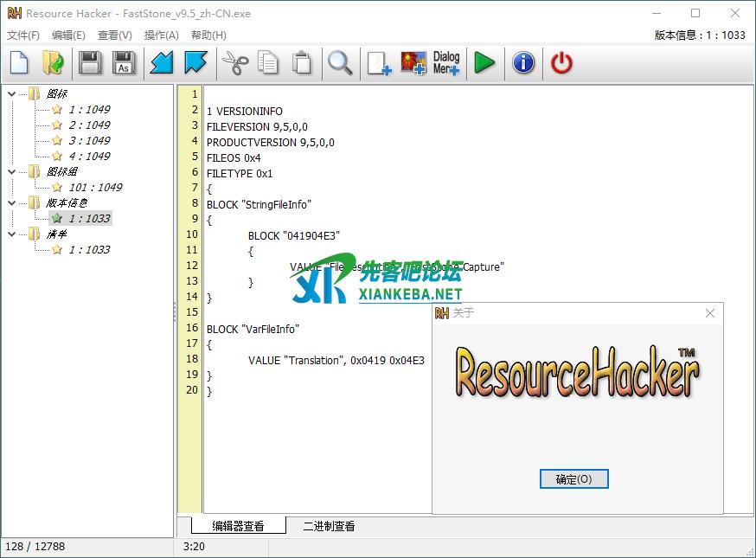Open a file with the folder icon

(53, 63)
